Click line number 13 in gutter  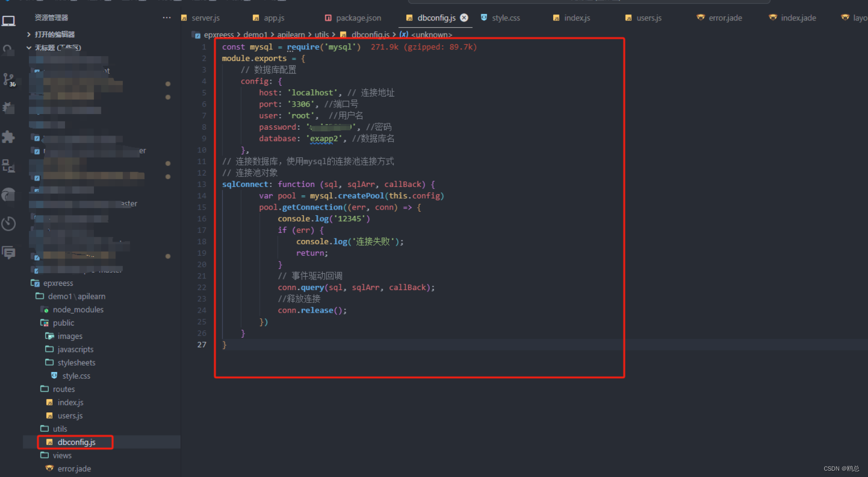point(202,184)
